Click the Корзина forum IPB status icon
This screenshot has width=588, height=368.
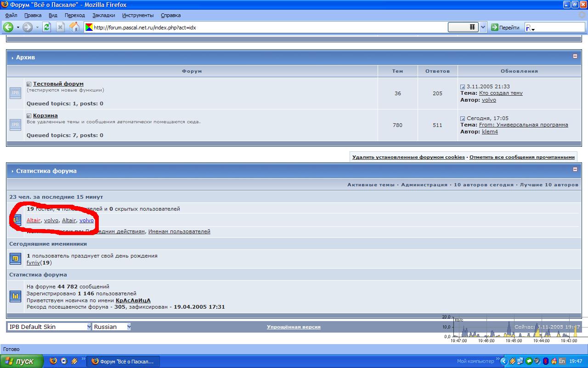(x=15, y=125)
